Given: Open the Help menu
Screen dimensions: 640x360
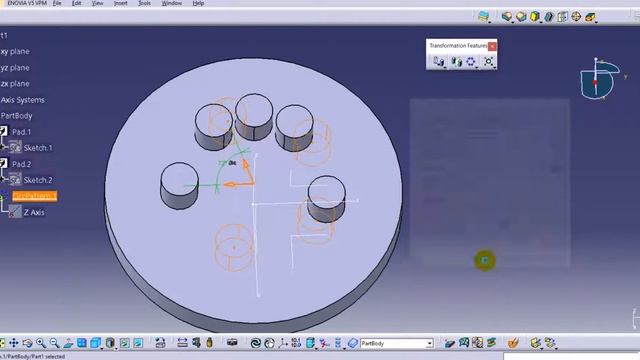Looking at the screenshot, I should (198, 3).
